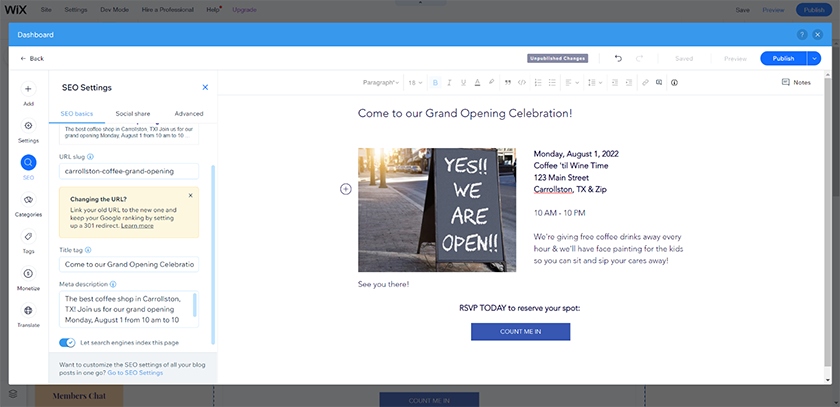Switch to the Advanced tab
The image size is (840, 407).
tap(189, 114)
